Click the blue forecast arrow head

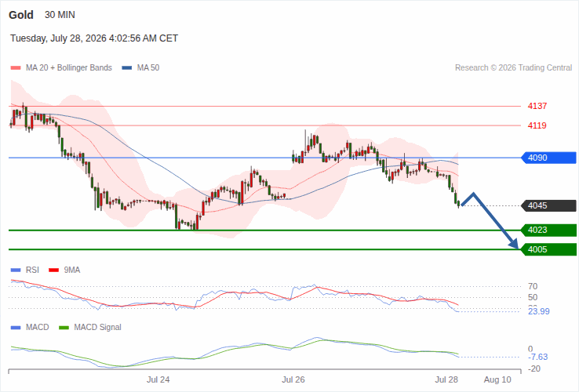click(x=514, y=244)
